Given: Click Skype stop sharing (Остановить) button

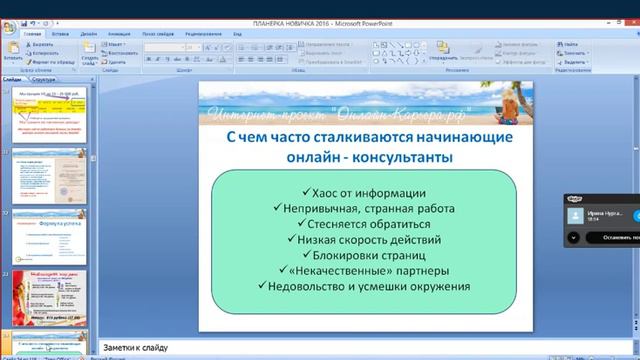Looking at the screenshot, I should point(613,237).
